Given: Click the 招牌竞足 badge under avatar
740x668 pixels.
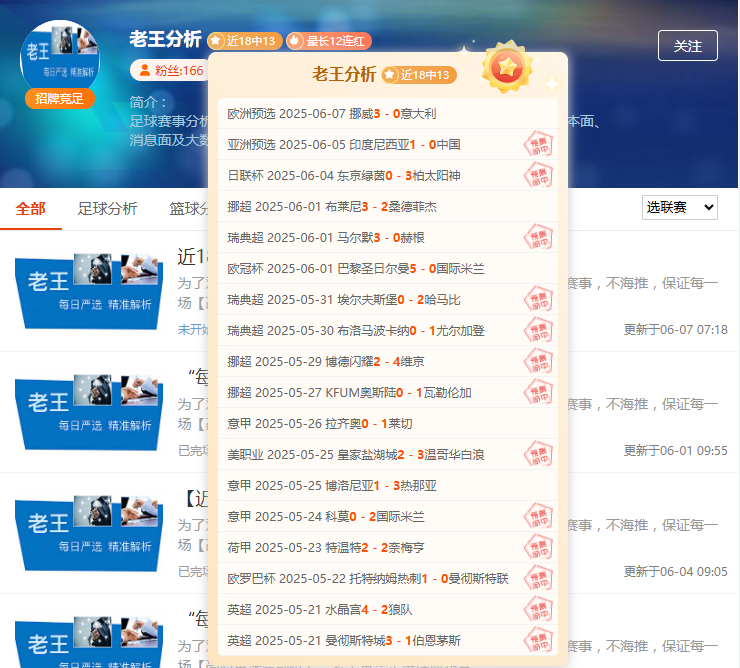Looking at the screenshot, I should click(59, 99).
